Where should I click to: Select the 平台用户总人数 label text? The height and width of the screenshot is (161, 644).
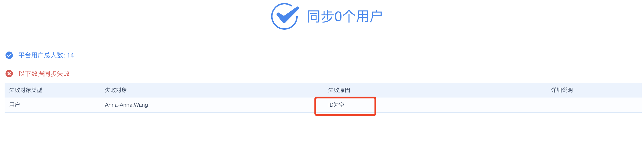(x=41, y=55)
